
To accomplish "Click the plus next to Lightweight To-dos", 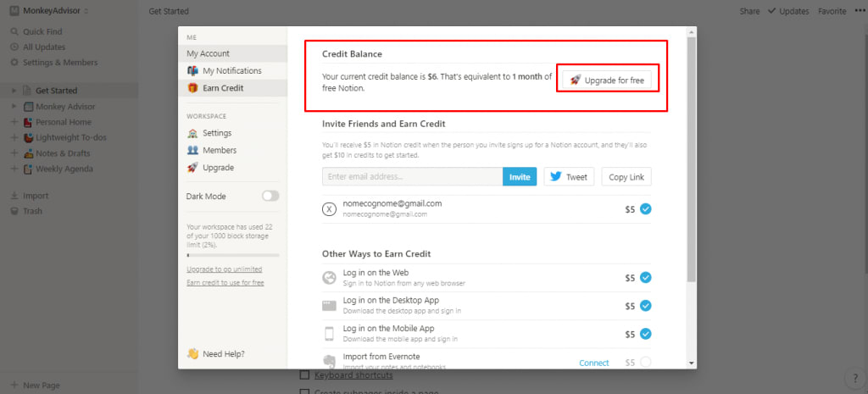I will coord(14,138).
